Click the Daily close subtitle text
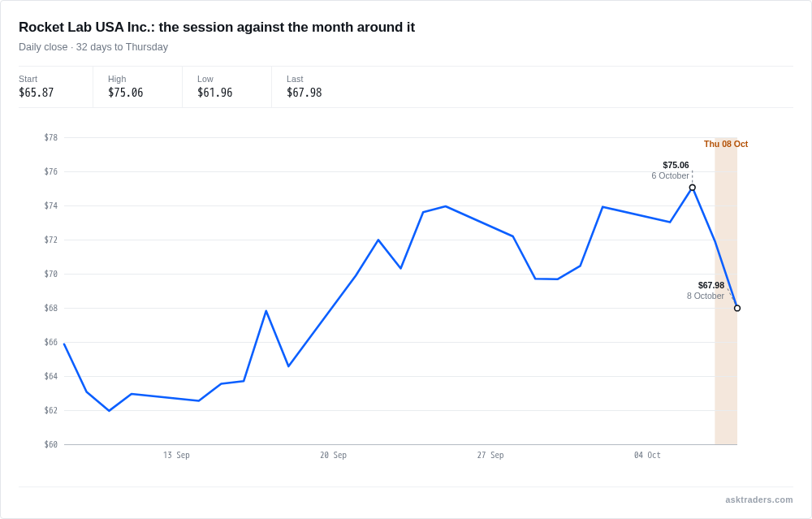Image resolution: width=812 pixels, height=519 pixels. point(93,47)
